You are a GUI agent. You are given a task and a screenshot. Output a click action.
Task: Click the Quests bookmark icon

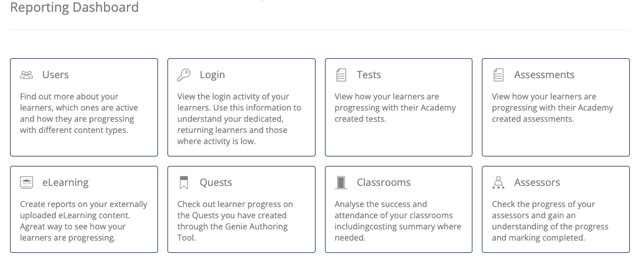(x=184, y=183)
